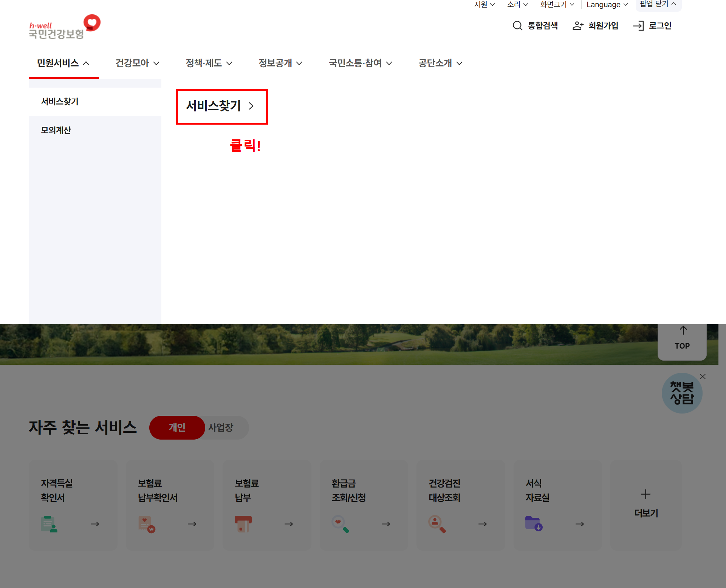Open 환급금 조회/신청 magnifier icon card
Screen dimensions: 726x588
click(x=340, y=524)
